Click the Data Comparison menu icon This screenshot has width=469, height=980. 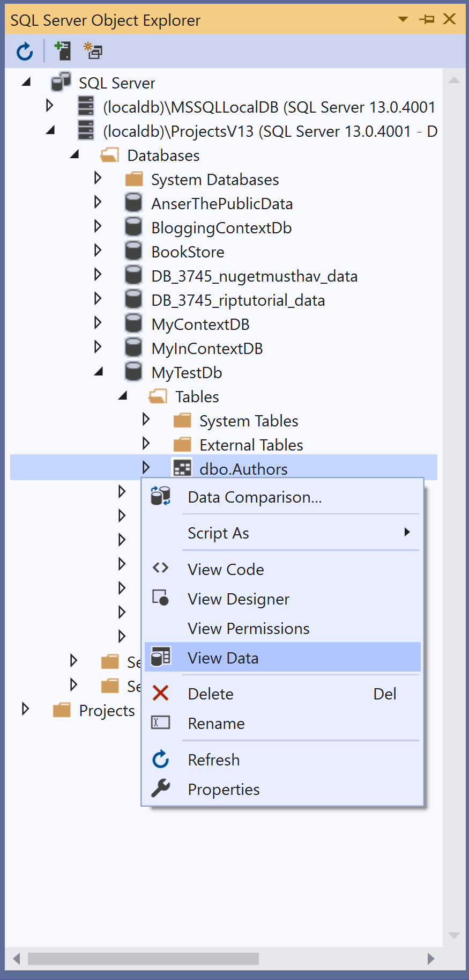pyautogui.click(x=160, y=496)
